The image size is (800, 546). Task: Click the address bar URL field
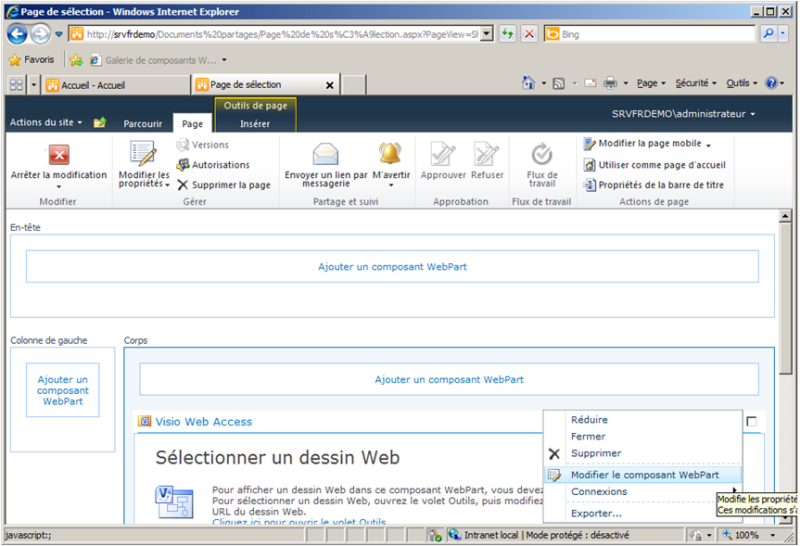pos(282,34)
